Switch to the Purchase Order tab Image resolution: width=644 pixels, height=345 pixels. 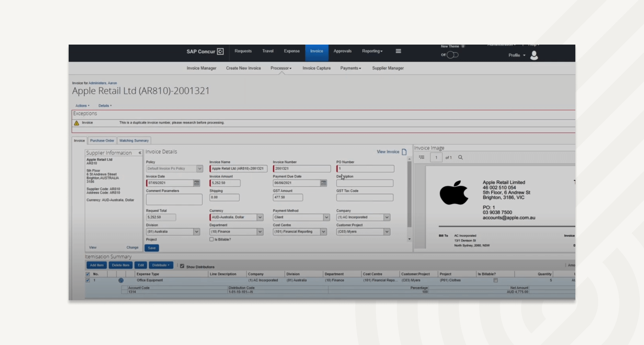coord(102,141)
